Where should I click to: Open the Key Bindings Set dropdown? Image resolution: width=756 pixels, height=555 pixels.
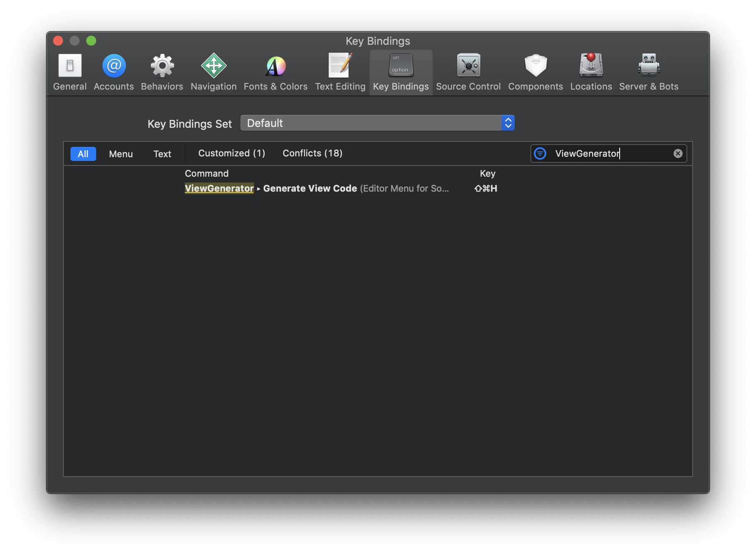coord(377,123)
